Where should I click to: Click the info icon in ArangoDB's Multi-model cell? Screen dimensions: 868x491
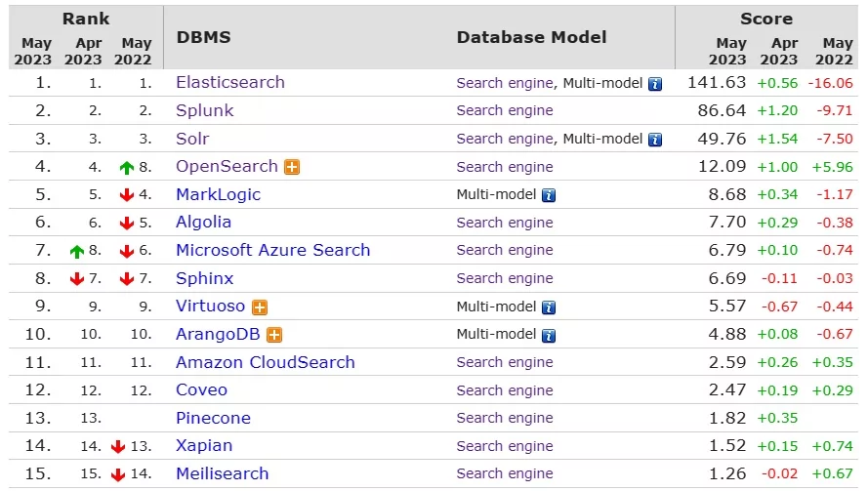point(549,336)
